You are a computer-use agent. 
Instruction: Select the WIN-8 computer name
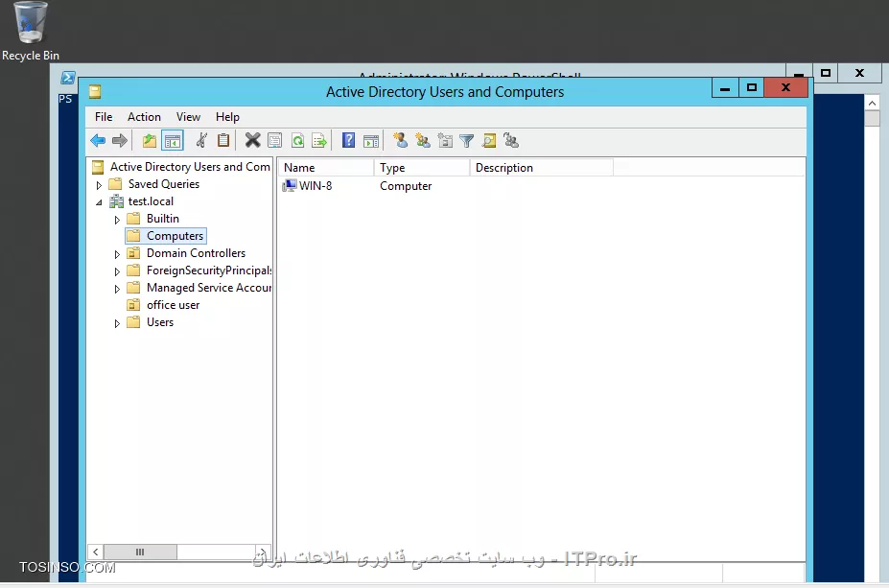[316, 186]
